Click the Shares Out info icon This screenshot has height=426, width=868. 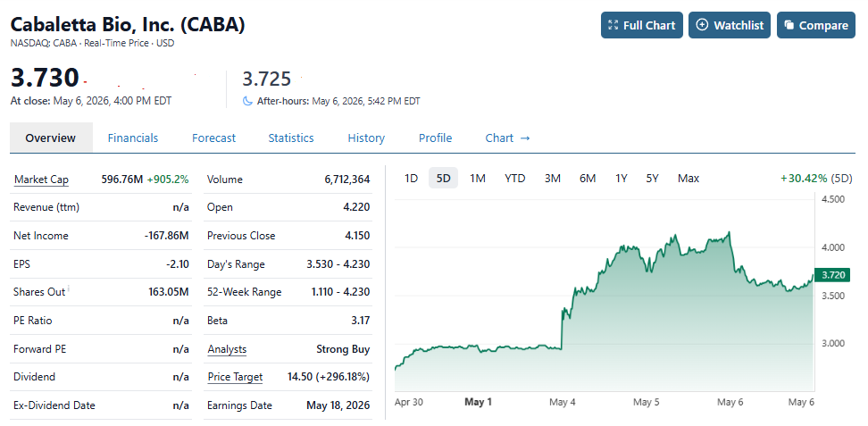coord(69,288)
